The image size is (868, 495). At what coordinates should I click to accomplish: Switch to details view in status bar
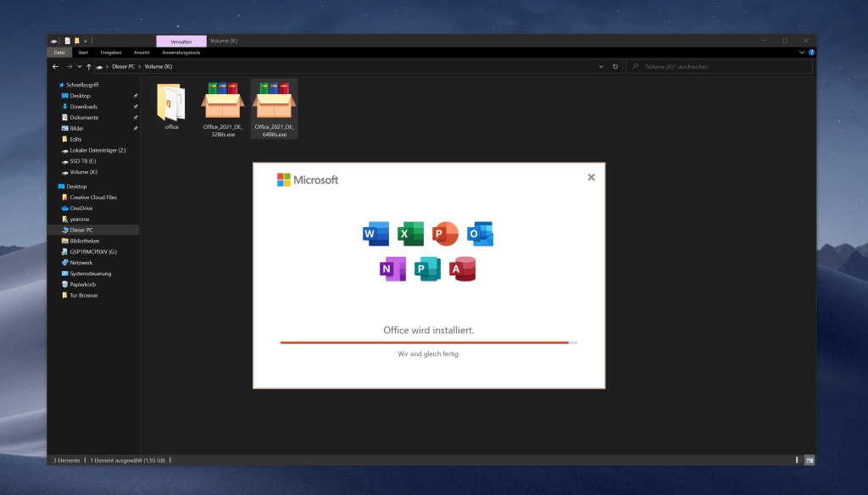[x=798, y=460]
